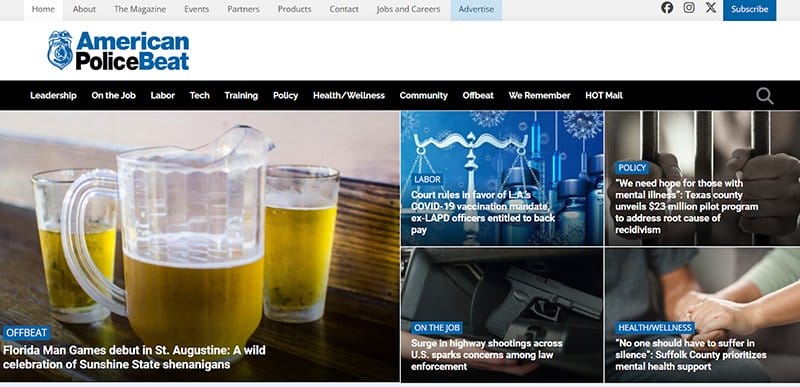Select the Leadership category

click(53, 95)
